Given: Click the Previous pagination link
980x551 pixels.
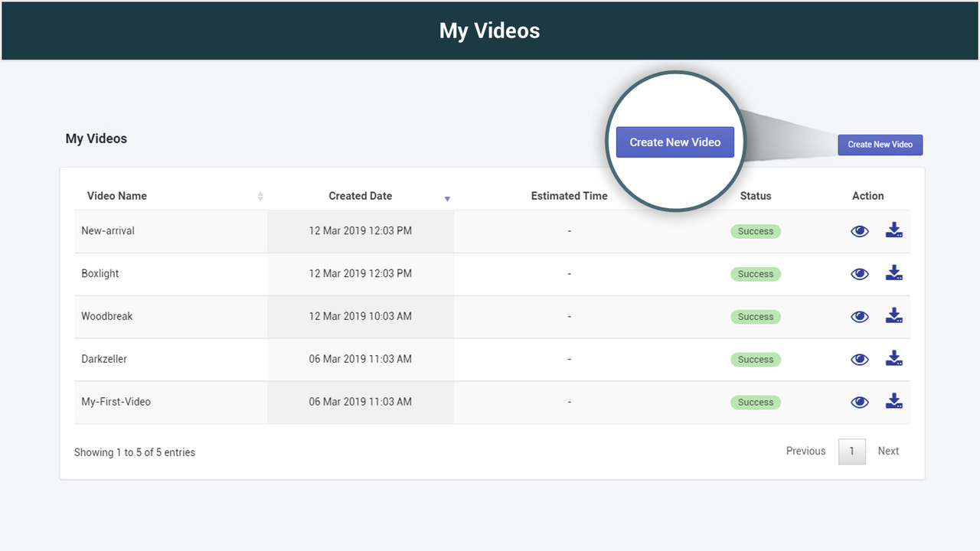Looking at the screenshot, I should (x=805, y=451).
